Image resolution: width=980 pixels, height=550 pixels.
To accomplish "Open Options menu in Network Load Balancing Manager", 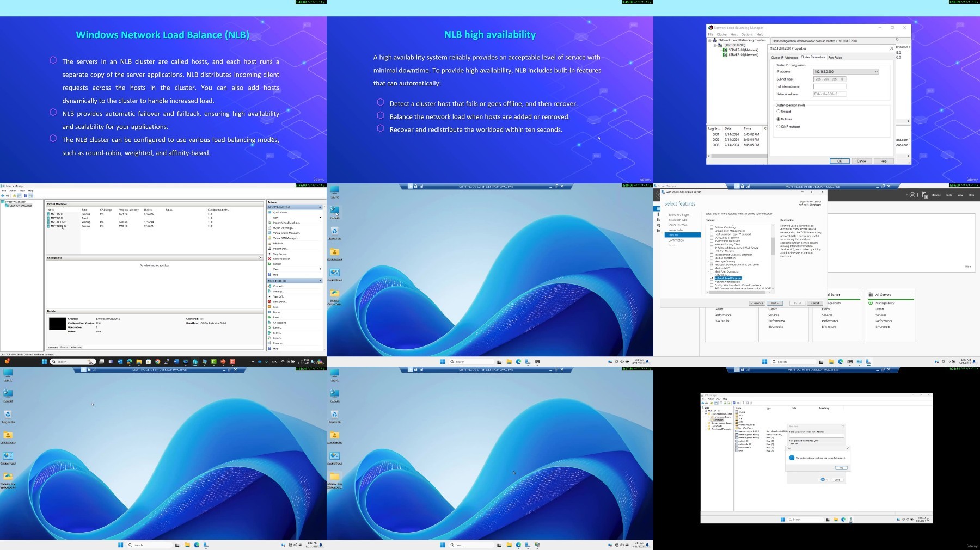I will click(x=747, y=34).
